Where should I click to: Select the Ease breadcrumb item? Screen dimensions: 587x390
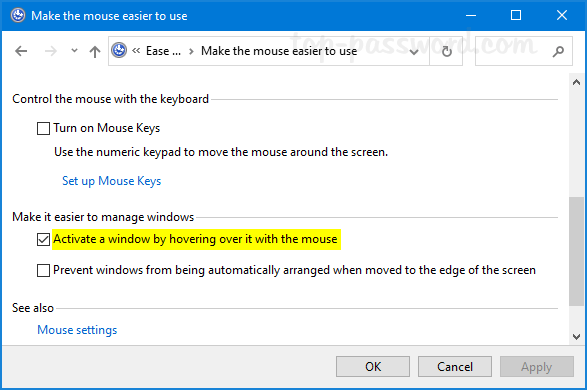tap(163, 51)
